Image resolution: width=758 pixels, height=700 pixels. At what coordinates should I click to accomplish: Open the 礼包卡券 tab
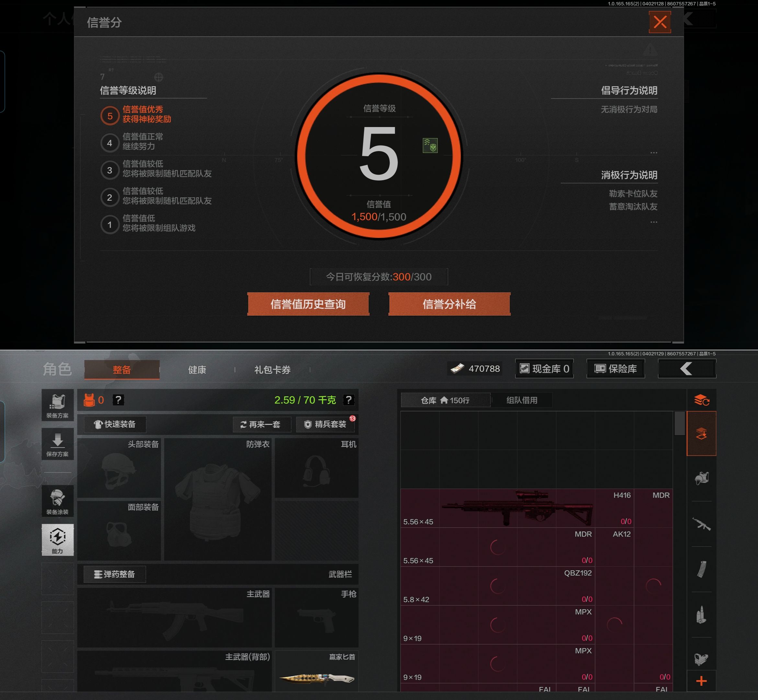point(272,370)
